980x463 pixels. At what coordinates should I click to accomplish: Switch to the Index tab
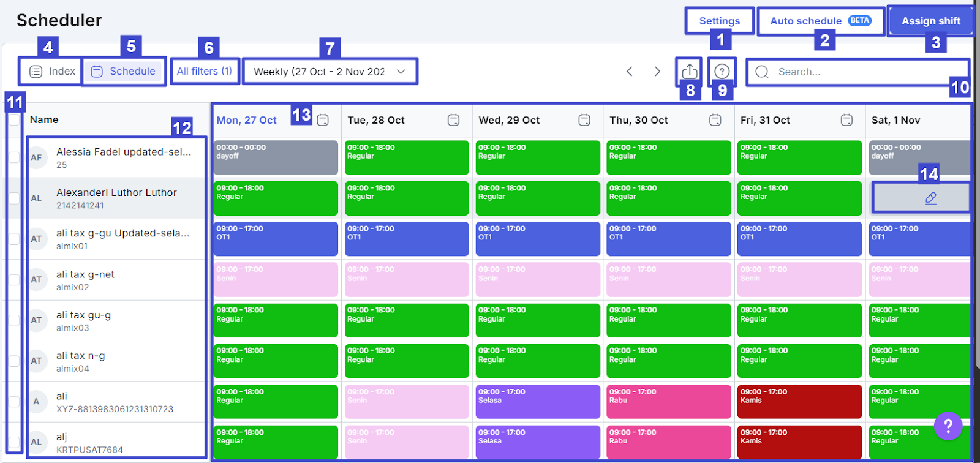[x=53, y=72]
